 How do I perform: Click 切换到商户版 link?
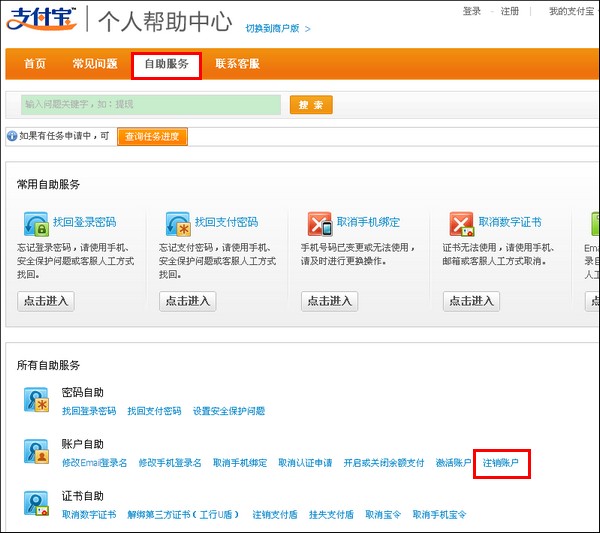pos(277,29)
